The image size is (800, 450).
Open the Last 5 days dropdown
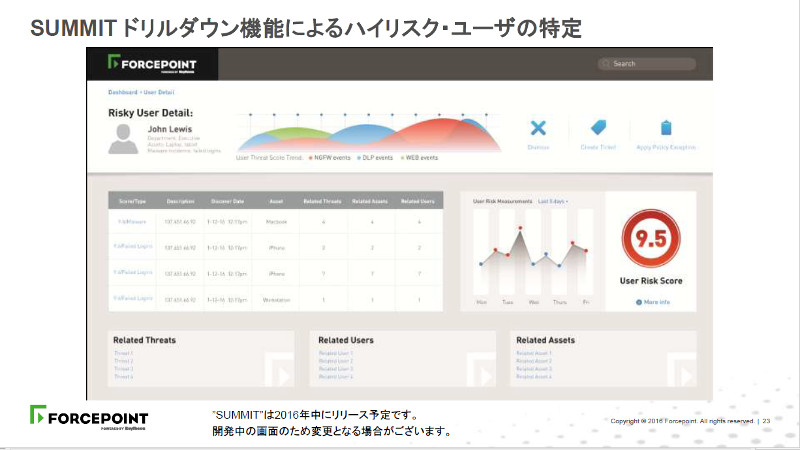point(553,202)
